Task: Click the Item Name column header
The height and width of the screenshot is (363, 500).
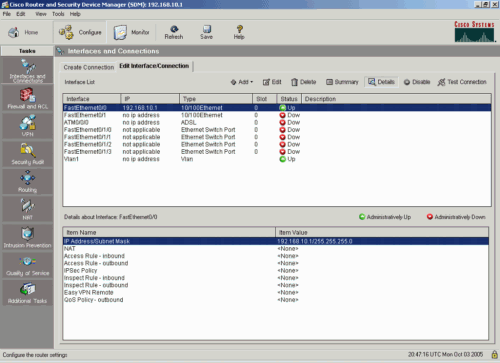Action: coord(169,232)
